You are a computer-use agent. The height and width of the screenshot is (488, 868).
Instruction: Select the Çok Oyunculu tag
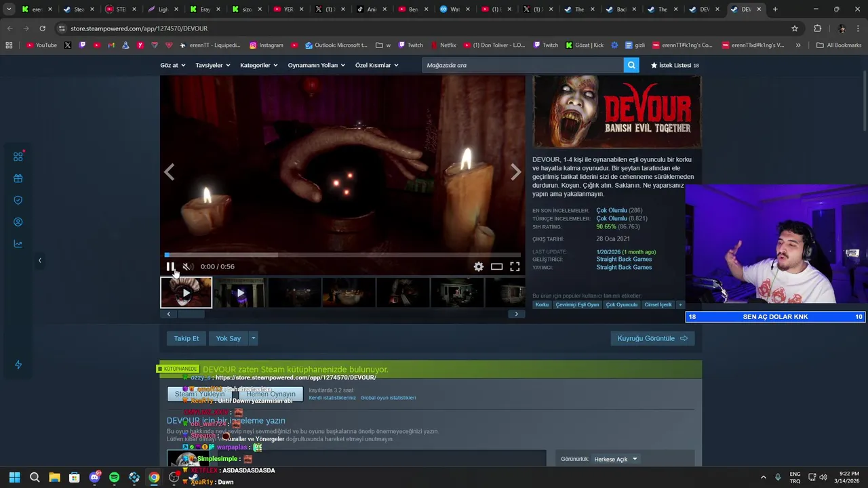tap(622, 304)
